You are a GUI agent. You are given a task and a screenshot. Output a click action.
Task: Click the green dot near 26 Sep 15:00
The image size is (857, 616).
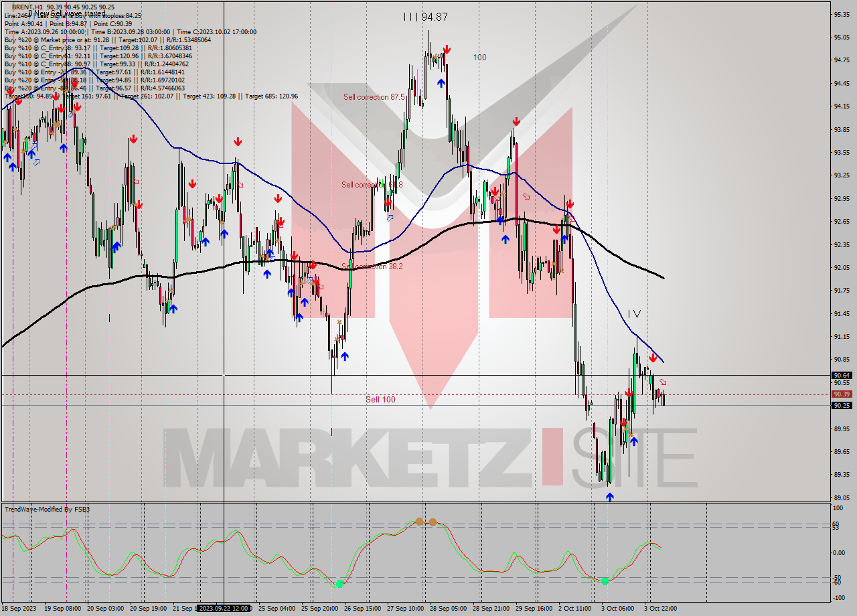[339, 584]
